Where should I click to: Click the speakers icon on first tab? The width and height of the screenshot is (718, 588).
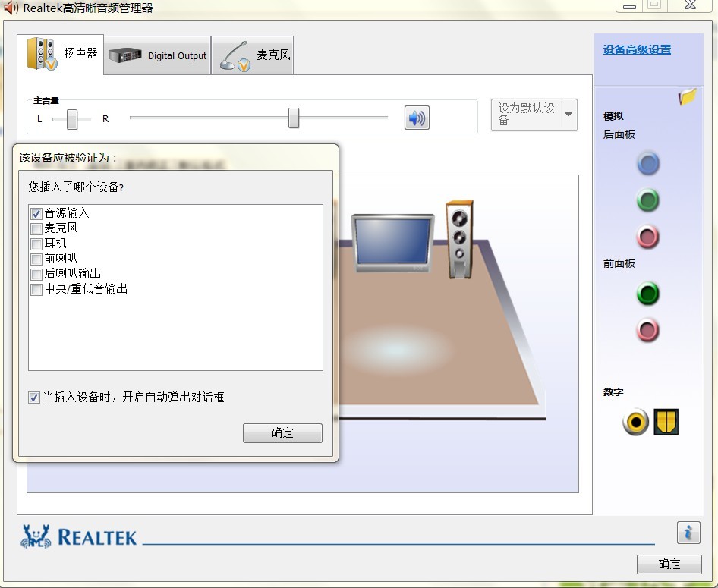pos(42,54)
